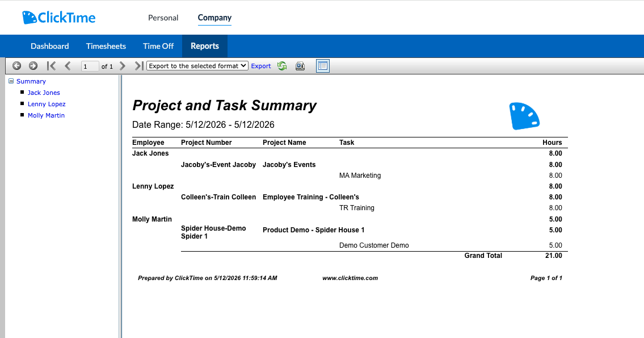The width and height of the screenshot is (644, 338).
Task: Click the Jacoby's-Event Jacoby project number
Action: pyautogui.click(x=218, y=165)
